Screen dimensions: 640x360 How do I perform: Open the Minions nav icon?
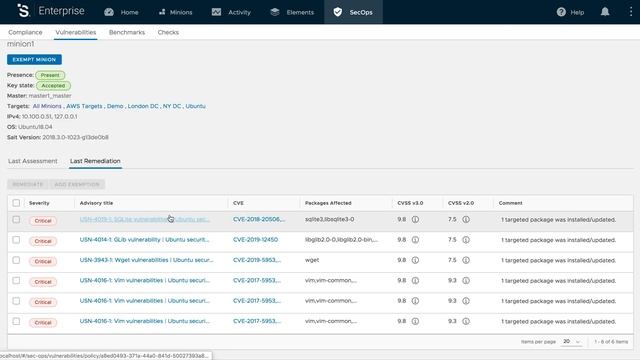pyautogui.click(x=162, y=12)
